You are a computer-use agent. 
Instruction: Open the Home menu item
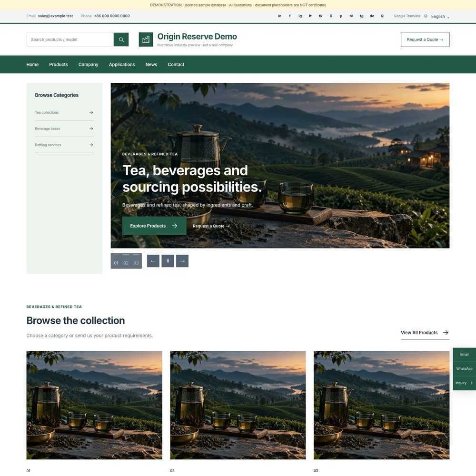32,64
